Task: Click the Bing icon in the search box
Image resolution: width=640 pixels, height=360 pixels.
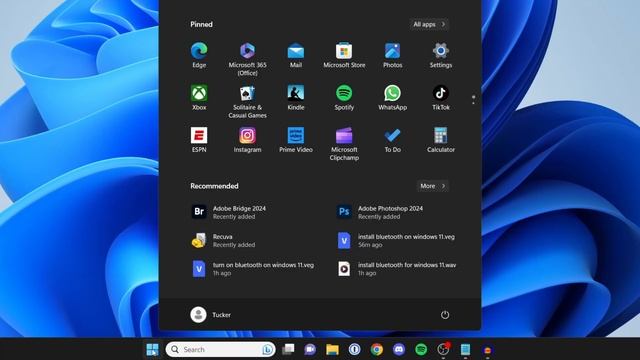Action: coord(267,350)
